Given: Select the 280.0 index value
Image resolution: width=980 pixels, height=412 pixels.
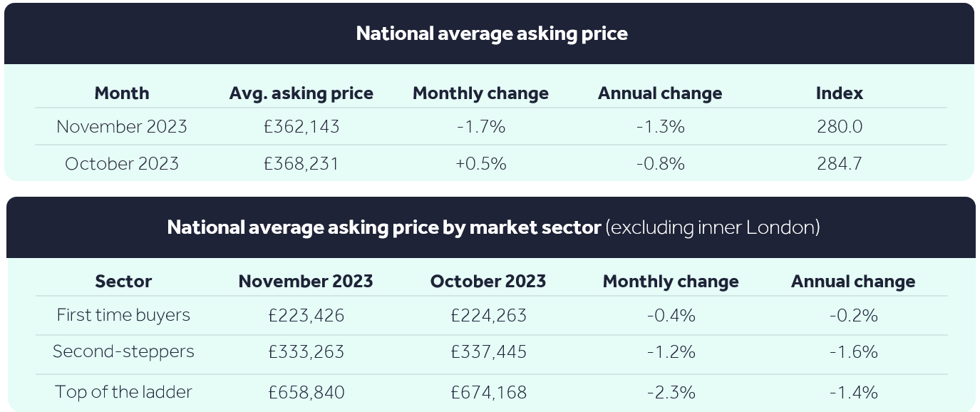Looking at the screenshot, I should pyautogui.click(x=840, y=127).
